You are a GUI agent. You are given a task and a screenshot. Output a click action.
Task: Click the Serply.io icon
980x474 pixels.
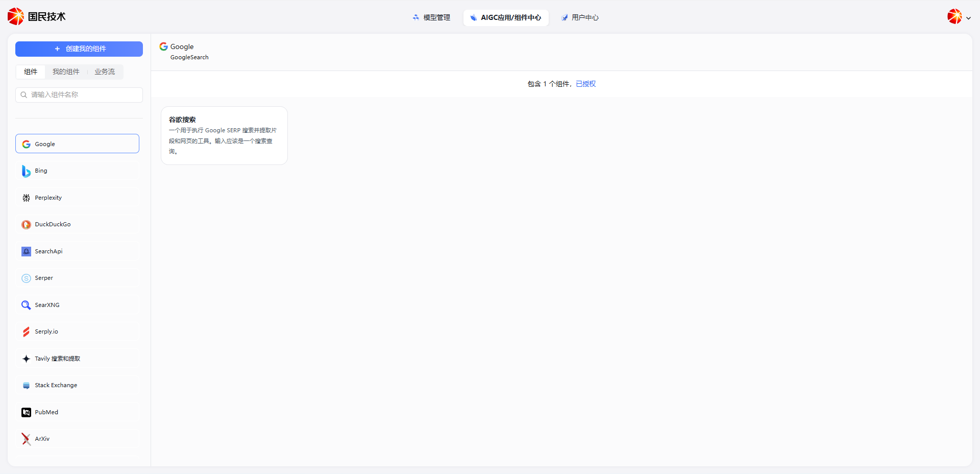(26, 332)
